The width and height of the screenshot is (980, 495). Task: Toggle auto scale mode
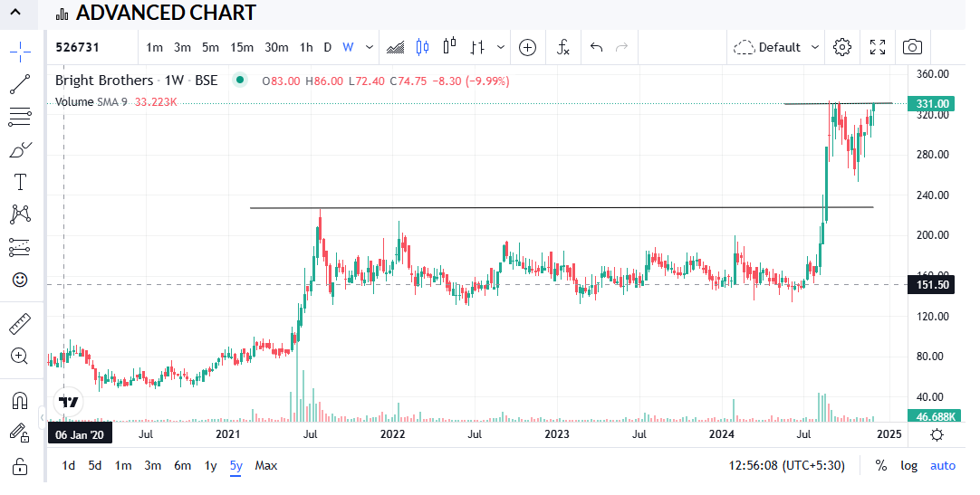coord(943,466)
